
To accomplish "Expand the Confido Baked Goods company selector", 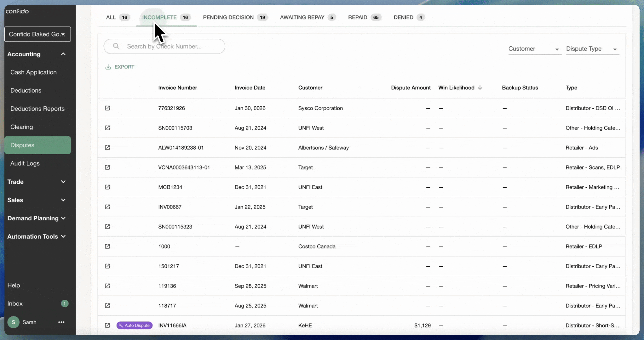I will (37, 34).
